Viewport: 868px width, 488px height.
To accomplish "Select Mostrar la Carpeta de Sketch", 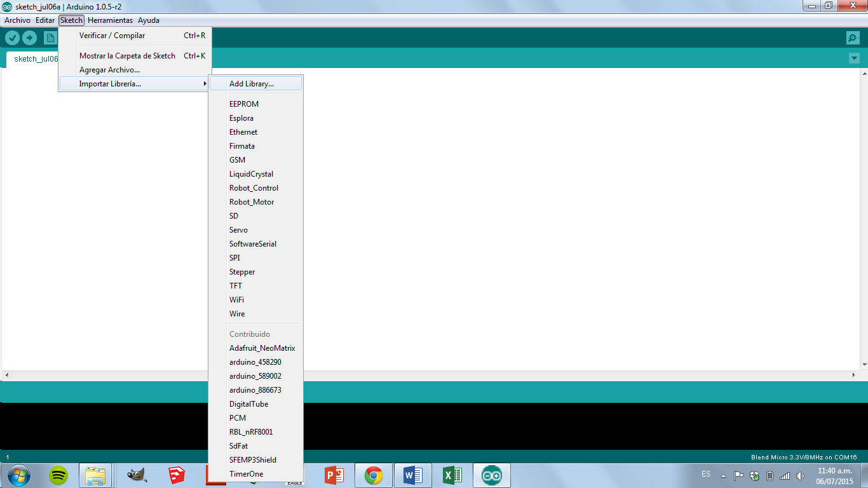I will pyautogui.click(x=135, y=56).
